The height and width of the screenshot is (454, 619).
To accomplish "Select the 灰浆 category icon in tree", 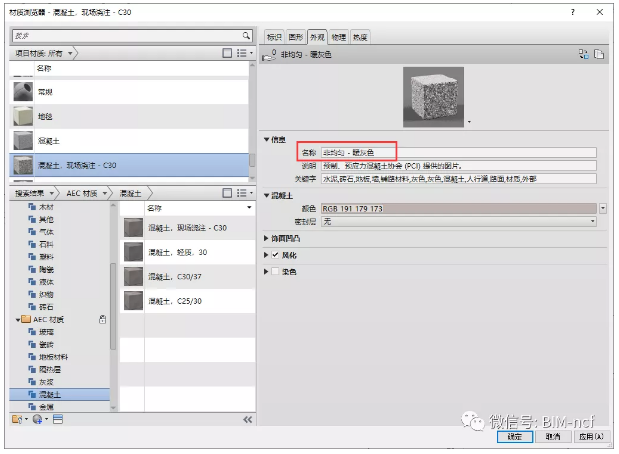I will click(x=32, y=382).
